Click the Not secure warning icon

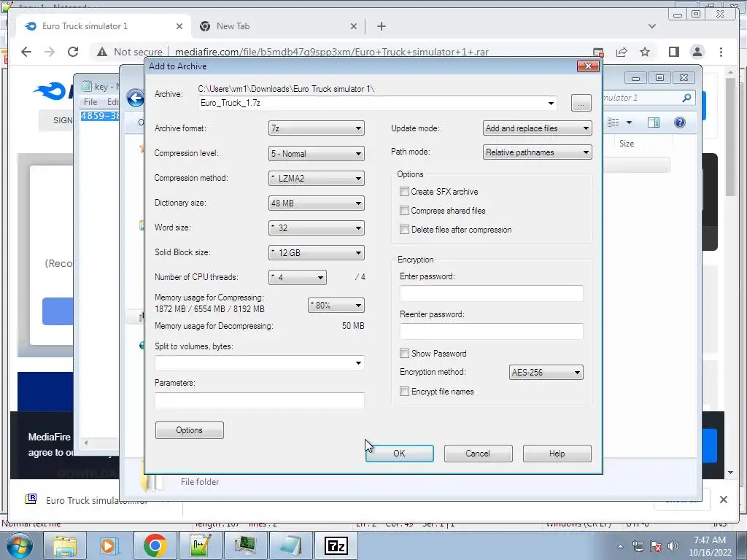[102, 52]
